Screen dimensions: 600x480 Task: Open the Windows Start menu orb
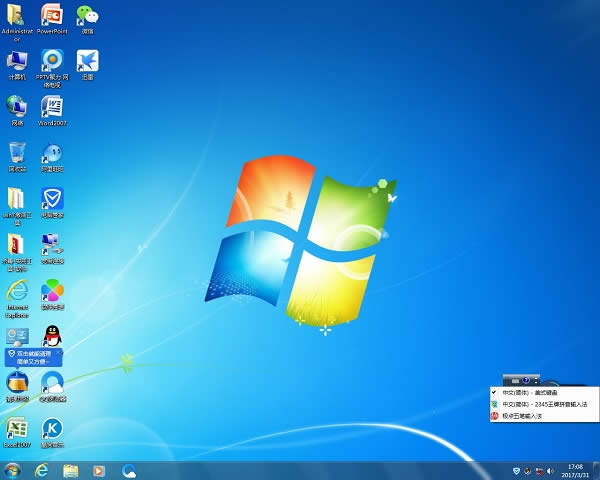[x=12, y=470]
